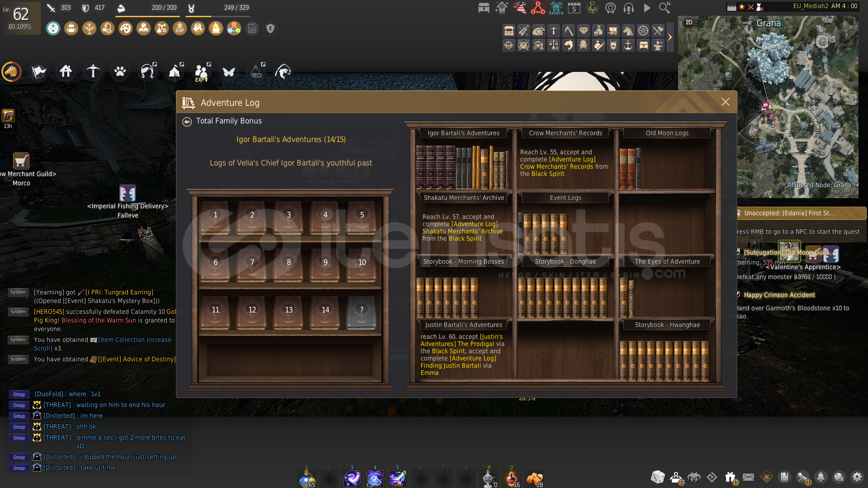The height and width of the screenshot is (488, 868).
Task: Open the residence house icon
Action: coord(66,71)
